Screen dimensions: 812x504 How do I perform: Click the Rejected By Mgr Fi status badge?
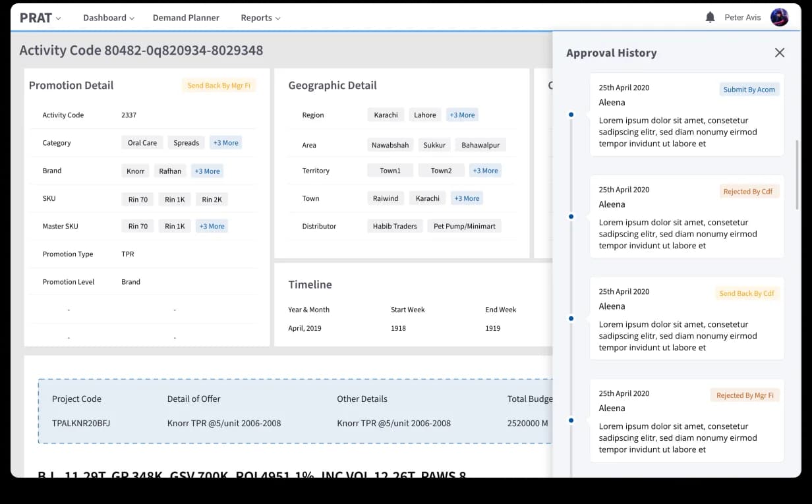(745, 395)
